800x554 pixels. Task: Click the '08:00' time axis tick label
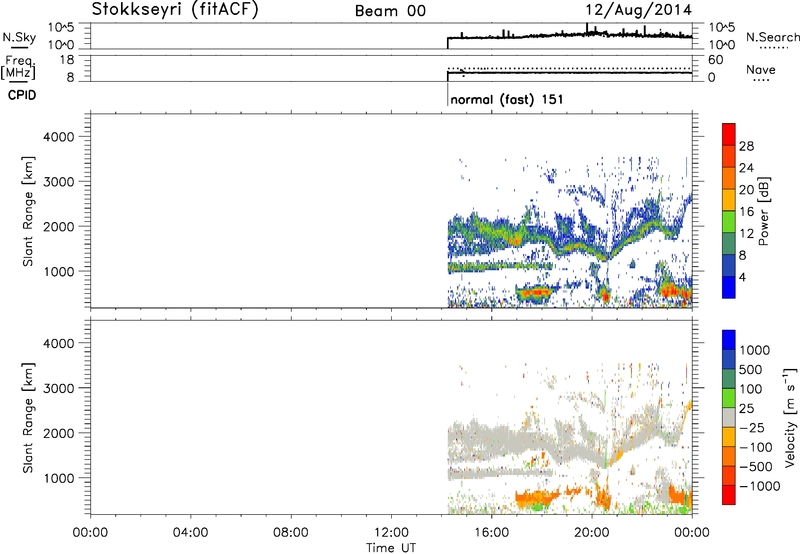(x=290, y=533)
